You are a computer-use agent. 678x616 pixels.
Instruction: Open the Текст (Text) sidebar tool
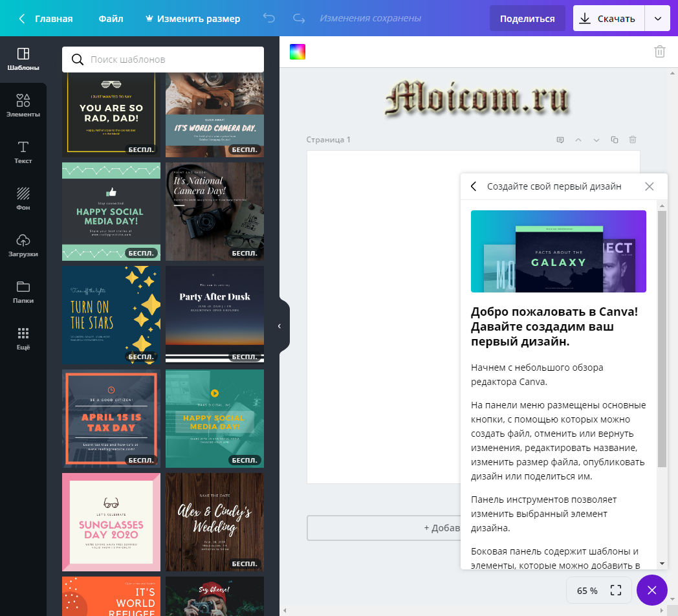pos(23,152)
